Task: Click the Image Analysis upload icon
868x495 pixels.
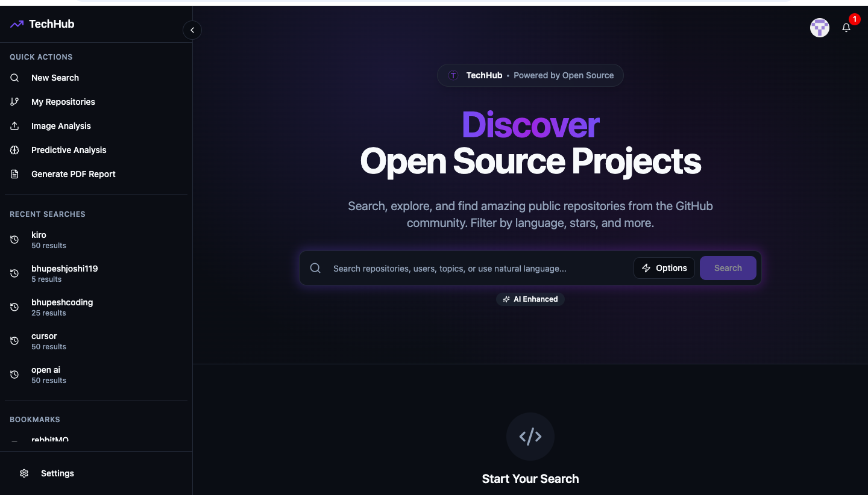Action: click(14, 126)
